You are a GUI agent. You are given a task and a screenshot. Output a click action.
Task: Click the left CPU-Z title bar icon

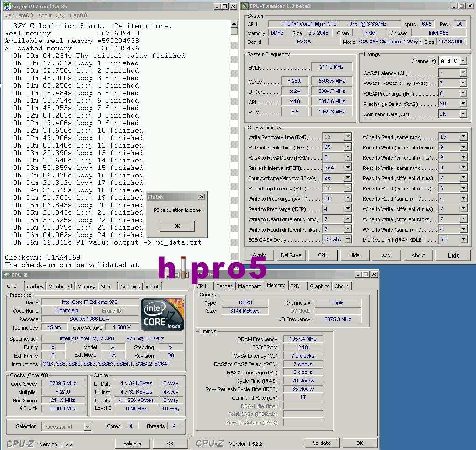point(7,275)
